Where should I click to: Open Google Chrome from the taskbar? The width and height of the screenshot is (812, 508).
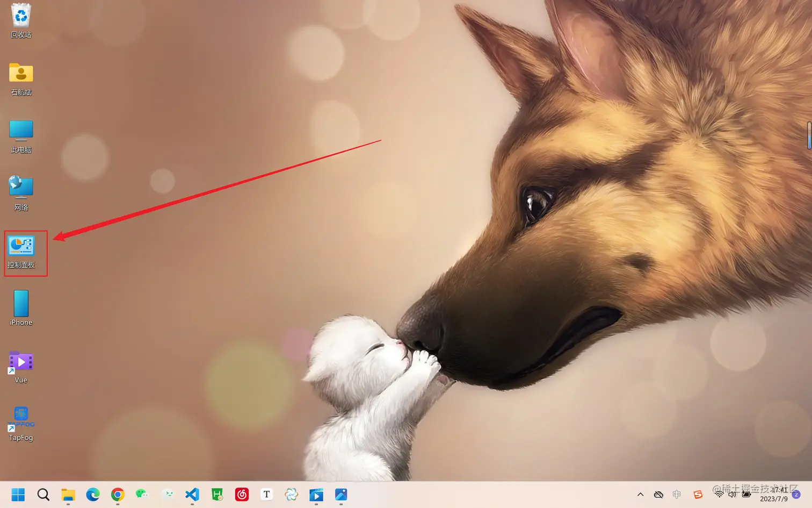pyautogui.click(x=118, y=495)
